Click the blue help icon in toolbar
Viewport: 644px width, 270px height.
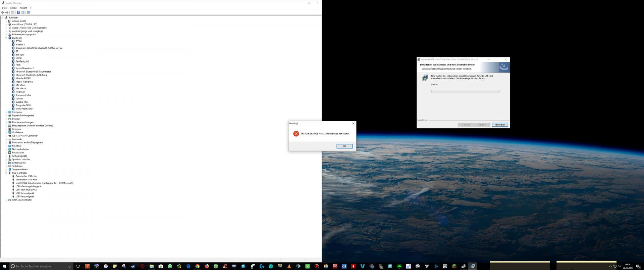(18, 12)
